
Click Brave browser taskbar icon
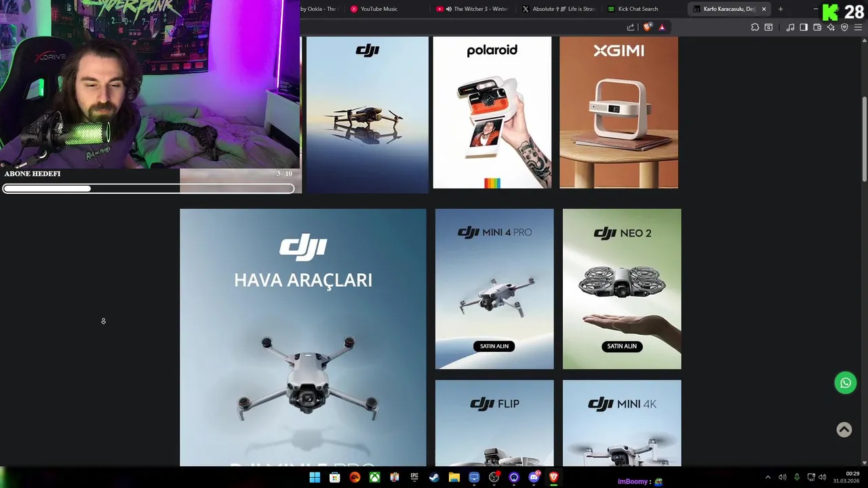(554, 478)
